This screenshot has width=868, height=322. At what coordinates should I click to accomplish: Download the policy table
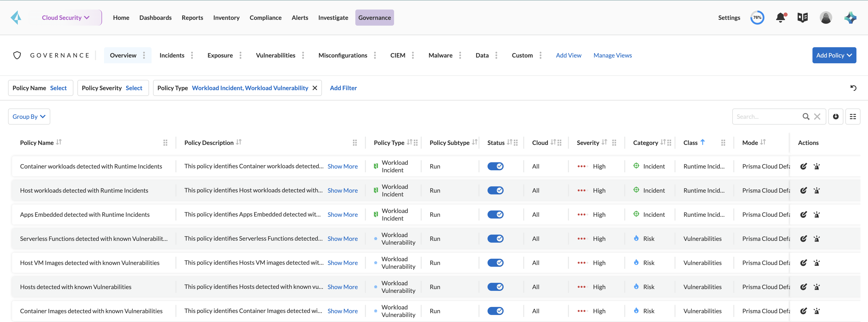tap(836, 117)
